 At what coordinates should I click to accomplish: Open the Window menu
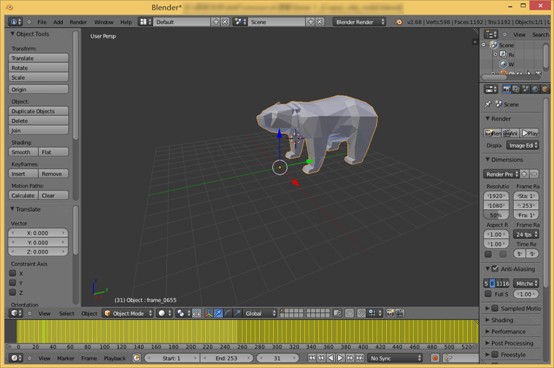104,22
